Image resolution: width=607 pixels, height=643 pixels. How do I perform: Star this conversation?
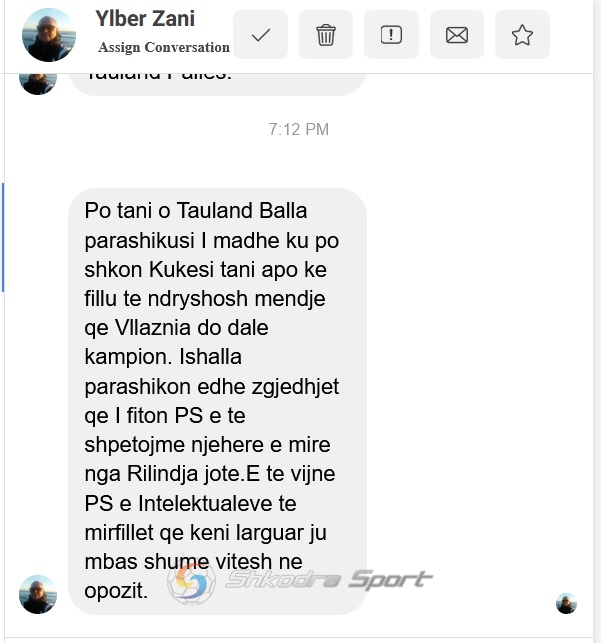coord(522,35)
